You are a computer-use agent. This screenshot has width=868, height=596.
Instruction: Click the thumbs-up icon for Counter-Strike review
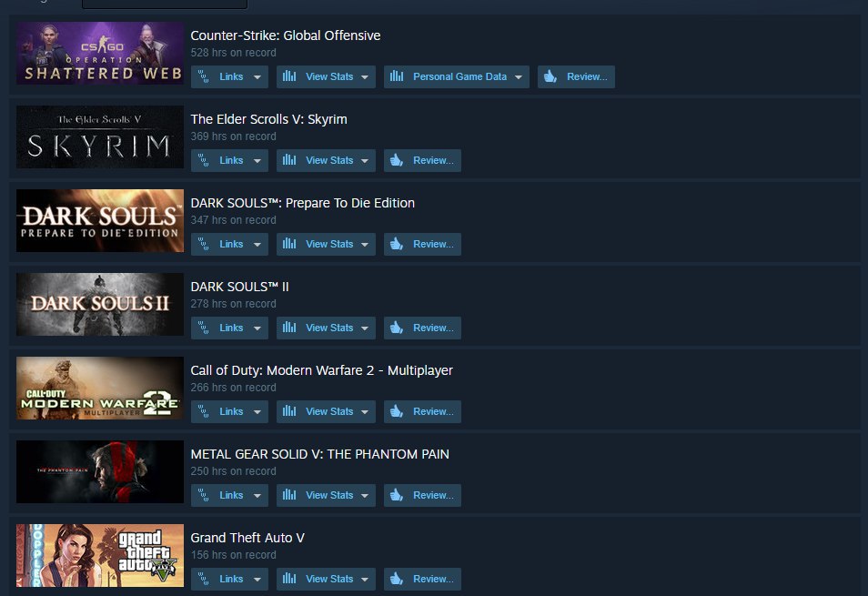[550, 76]
